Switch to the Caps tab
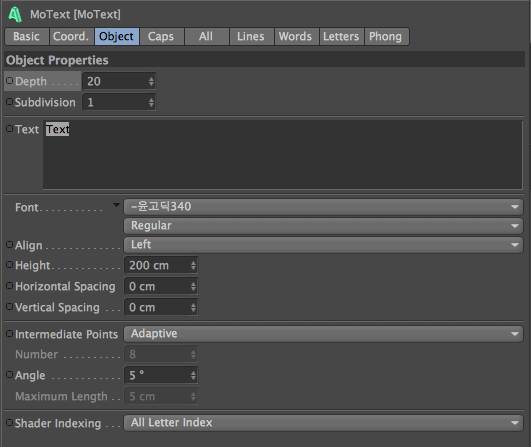The width and height of the screenshot is (531, 447). pyautogui.click(x=161, y=37)
